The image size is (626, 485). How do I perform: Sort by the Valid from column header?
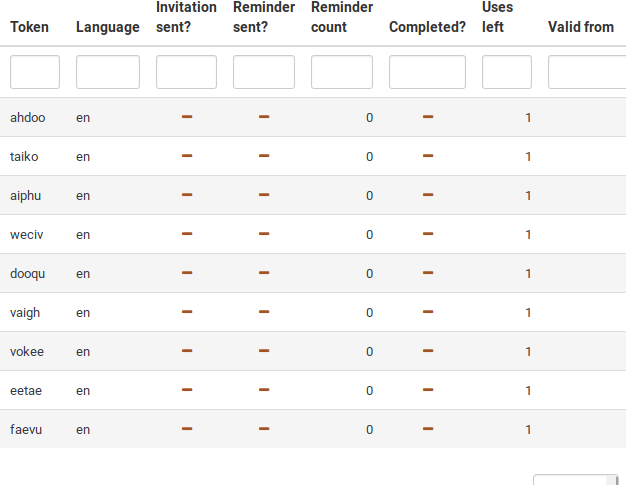click(x=581, y=27)
